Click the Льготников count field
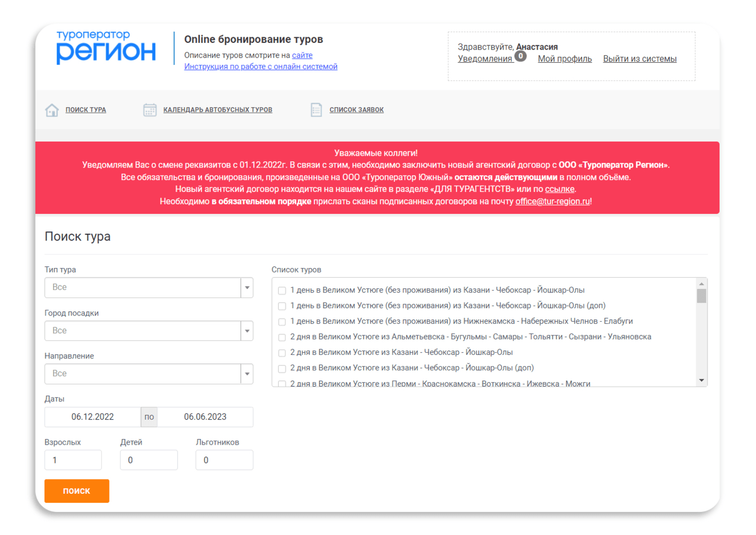 coord(225,460)
